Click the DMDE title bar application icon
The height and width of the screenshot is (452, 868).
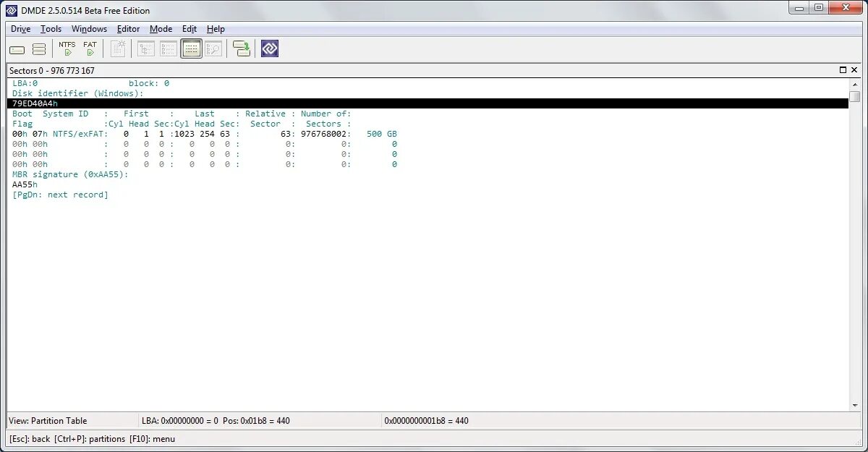click(x=11, y=10)
